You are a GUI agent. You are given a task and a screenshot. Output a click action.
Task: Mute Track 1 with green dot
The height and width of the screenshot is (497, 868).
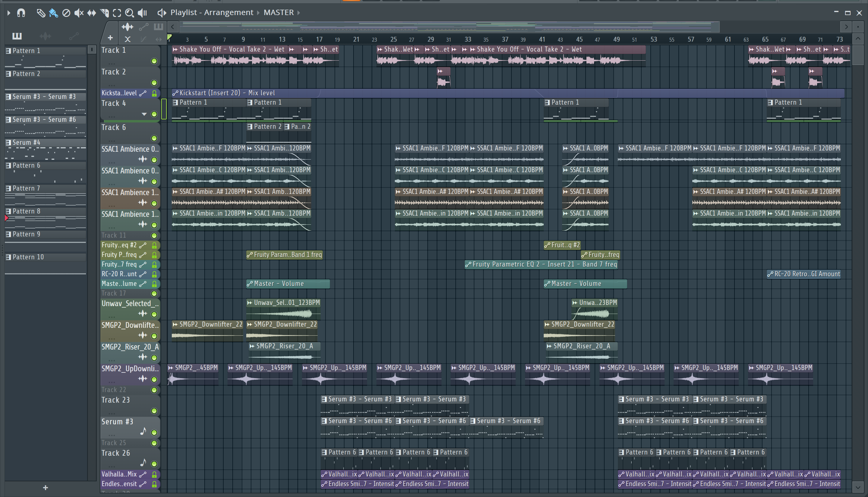[x=154, y=61]
